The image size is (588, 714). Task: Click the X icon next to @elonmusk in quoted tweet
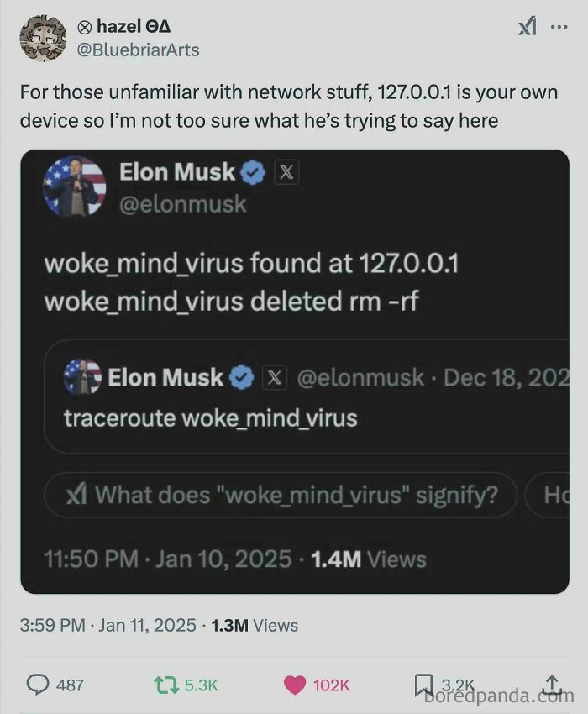pyautogui.click(x=275, y=377)
